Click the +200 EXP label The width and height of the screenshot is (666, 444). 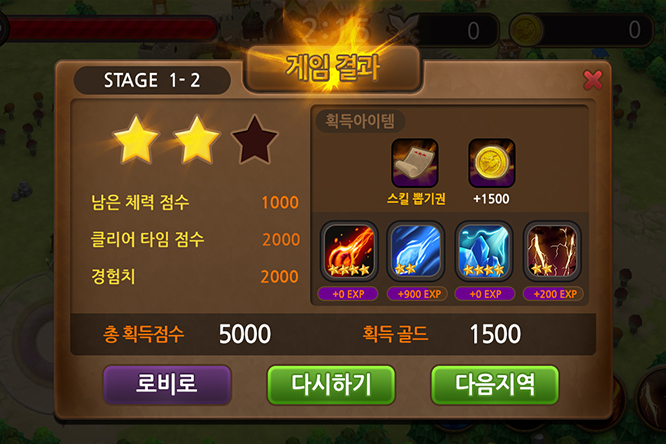pyautogui.click(x=553, y=294)
